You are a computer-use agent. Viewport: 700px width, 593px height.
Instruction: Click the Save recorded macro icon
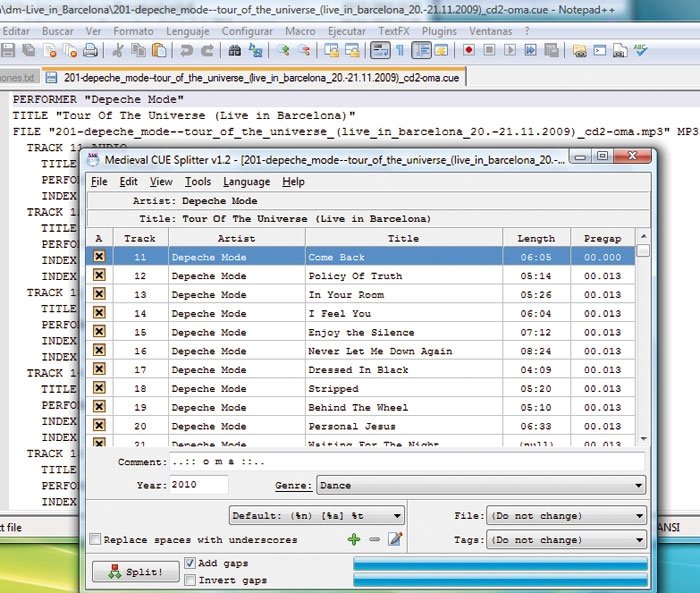click(551, 50)
